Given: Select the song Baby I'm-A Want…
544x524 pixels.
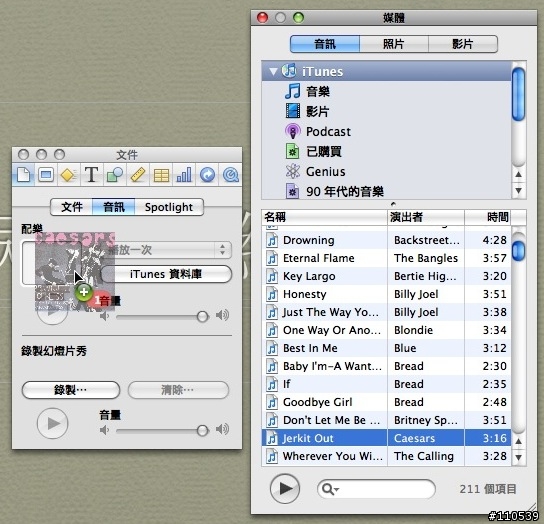Looking at the screenshot, I should pyautogui.click(x=386, y=366).
